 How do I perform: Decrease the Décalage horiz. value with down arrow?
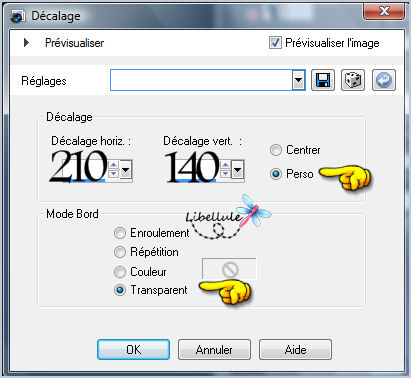(114, 174)
